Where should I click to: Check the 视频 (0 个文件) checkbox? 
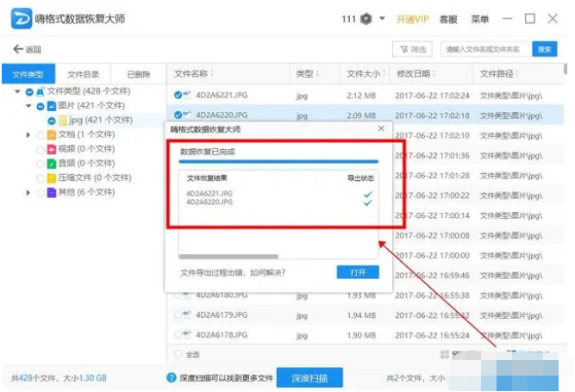tap(41, 149)
